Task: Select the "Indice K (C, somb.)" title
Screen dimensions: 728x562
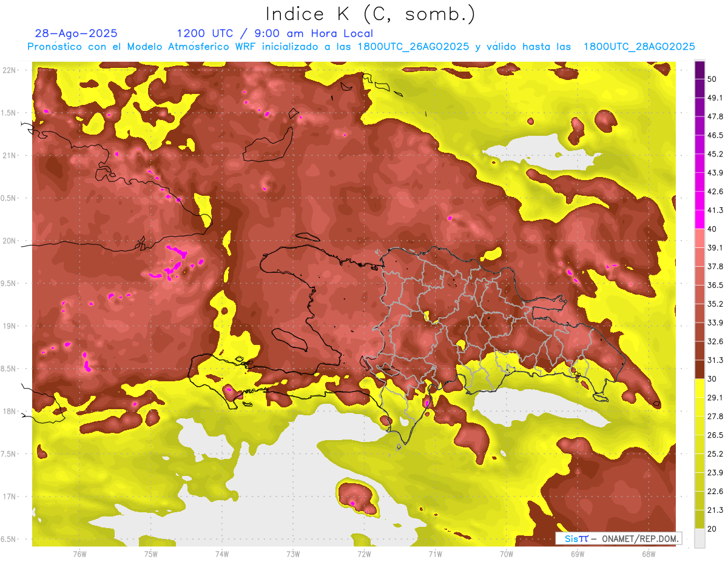Action: point(371,13)
